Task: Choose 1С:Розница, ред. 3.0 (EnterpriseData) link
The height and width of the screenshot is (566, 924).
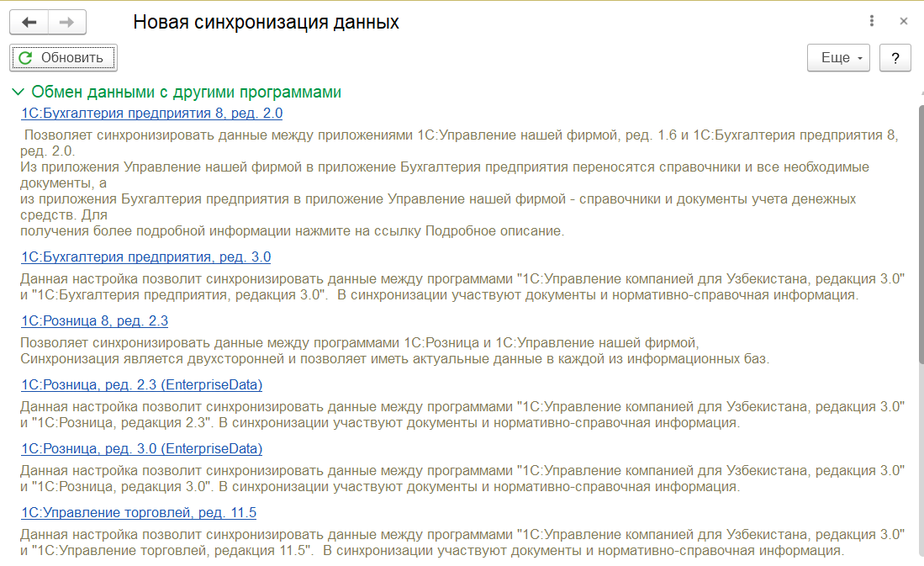Action: coord(141,449)
